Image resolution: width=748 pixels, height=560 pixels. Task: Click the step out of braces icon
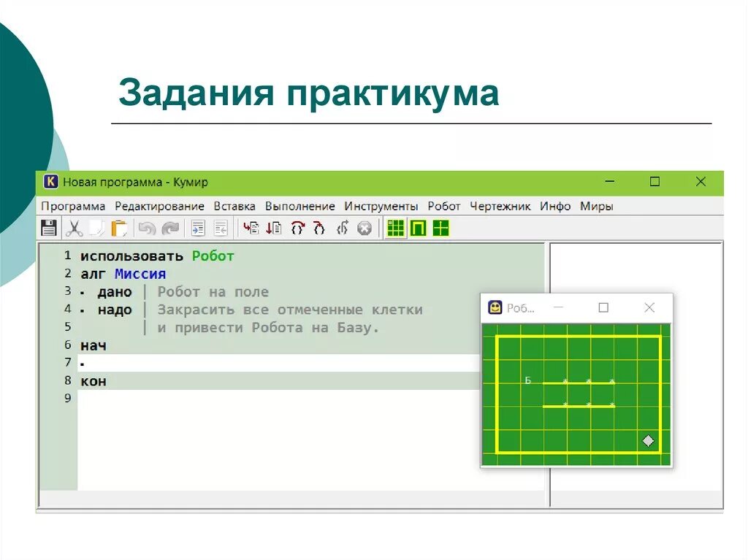pos(343,228)
